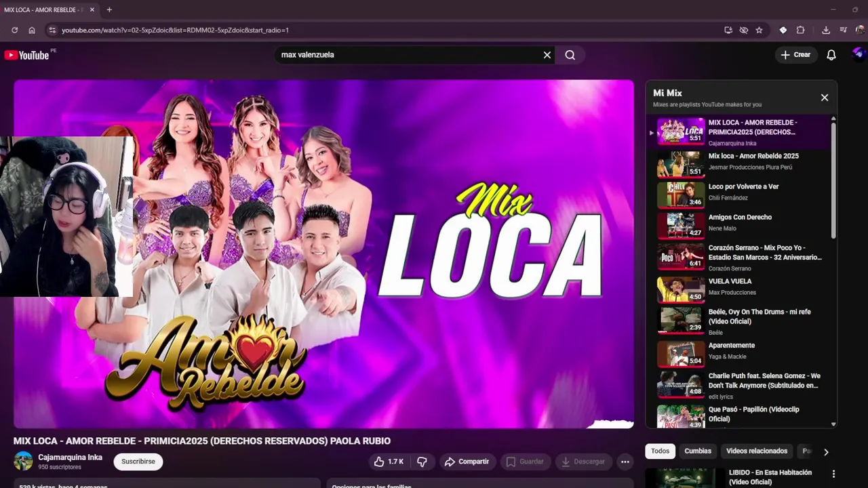
Task: Click the YouTube search magnifier button
Action: click(x=570, y=55)
